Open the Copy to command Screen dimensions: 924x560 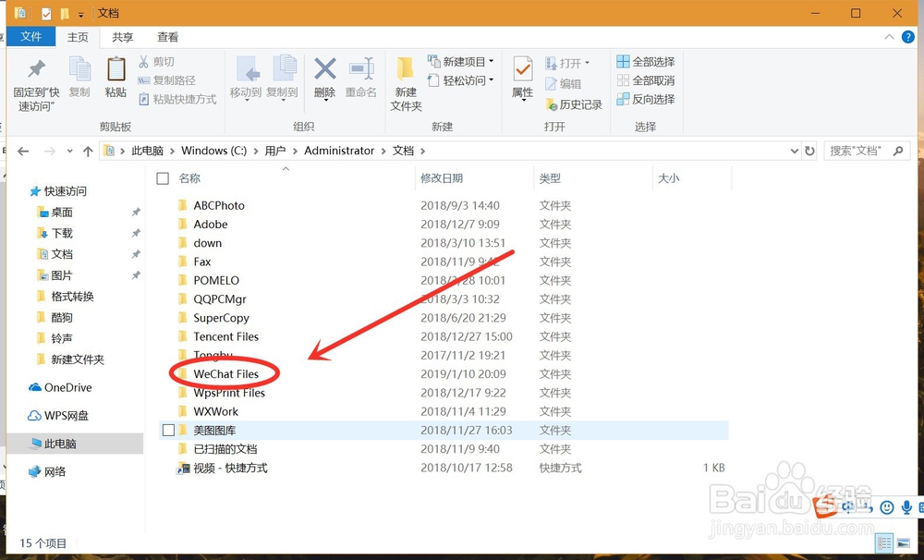pos(282,78)
